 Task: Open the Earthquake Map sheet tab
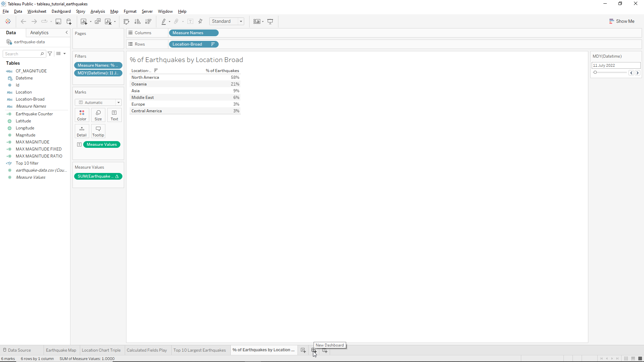click(x=61, y=350)
